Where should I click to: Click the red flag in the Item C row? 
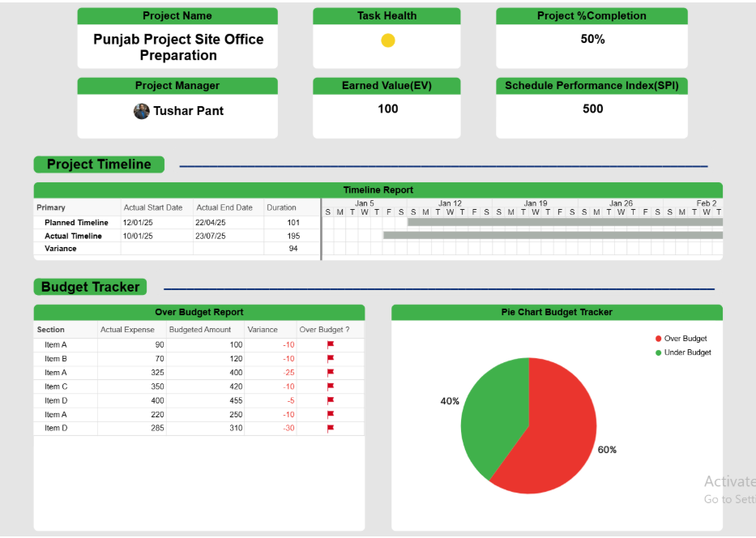(330, 386)
